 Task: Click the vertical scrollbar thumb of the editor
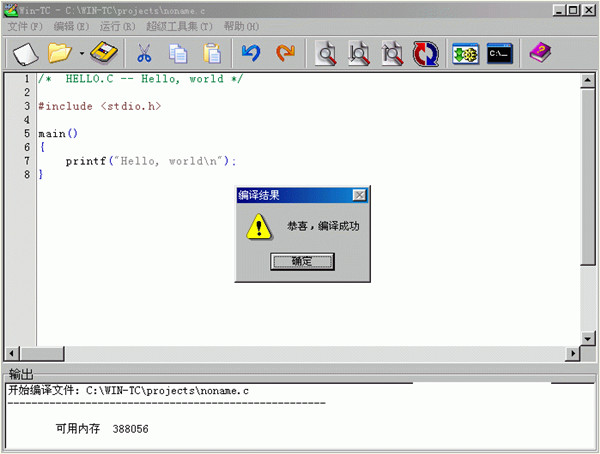(587, 176)
